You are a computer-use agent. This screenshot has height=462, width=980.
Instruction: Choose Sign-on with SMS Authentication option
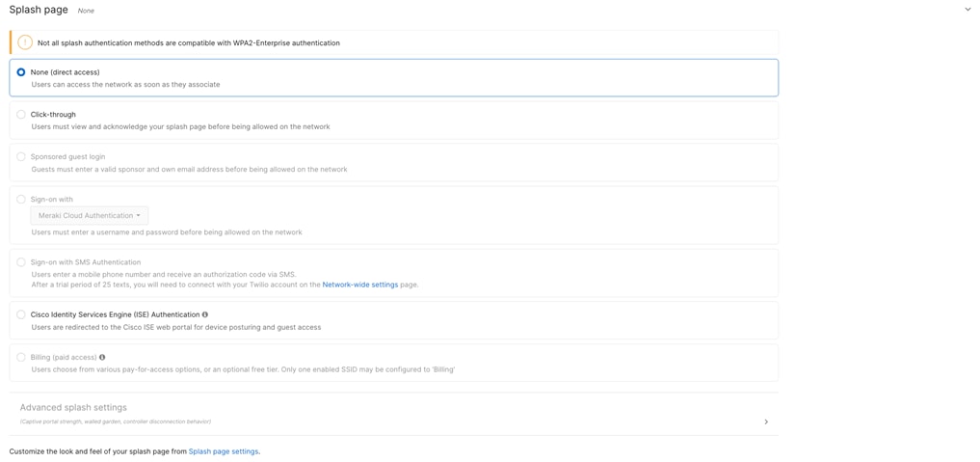(21, 262)
